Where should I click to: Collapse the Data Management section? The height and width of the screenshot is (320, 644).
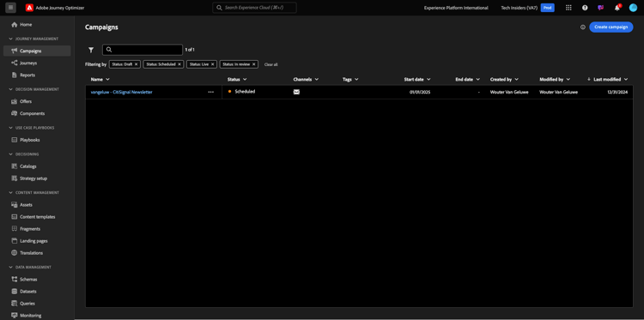(10, 267)
